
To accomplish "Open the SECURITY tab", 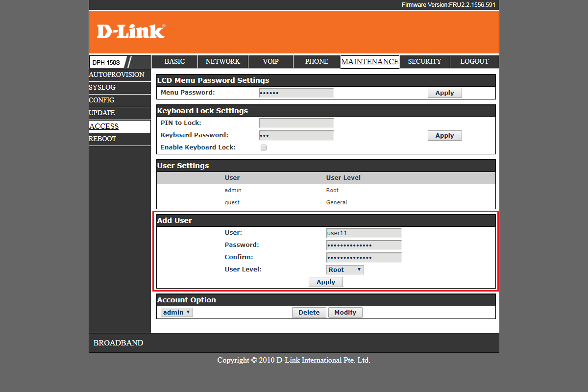I will (x=424, y=62).
